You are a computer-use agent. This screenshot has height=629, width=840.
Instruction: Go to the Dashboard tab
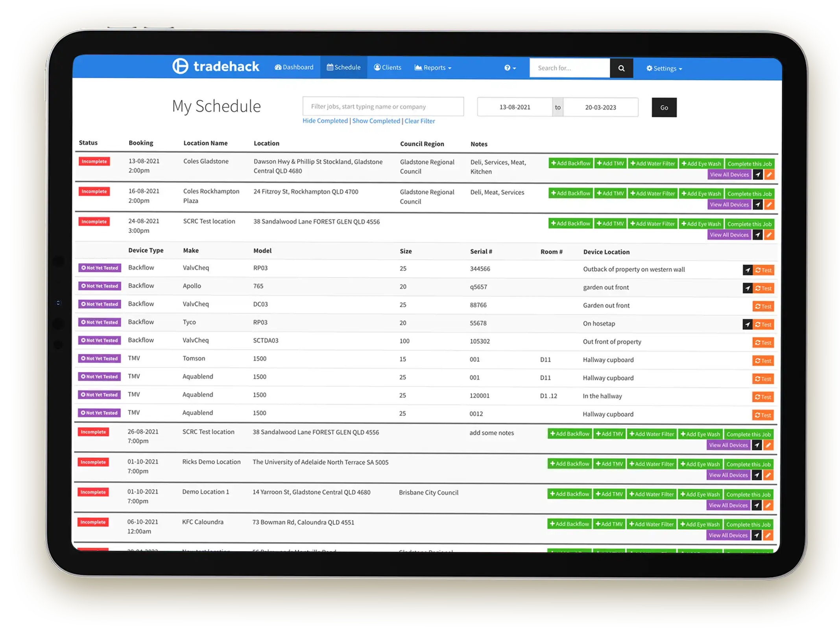tap(294, 67)
